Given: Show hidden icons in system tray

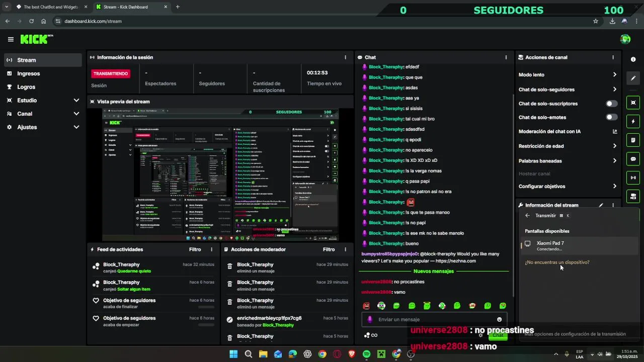Looking at the screenshot, I should 556,354.
